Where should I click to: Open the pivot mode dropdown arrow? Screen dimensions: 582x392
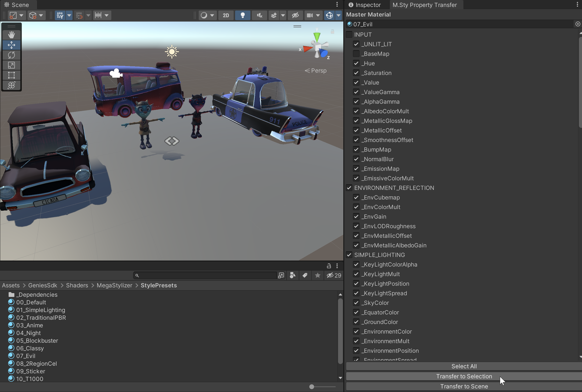pos(22,15)
